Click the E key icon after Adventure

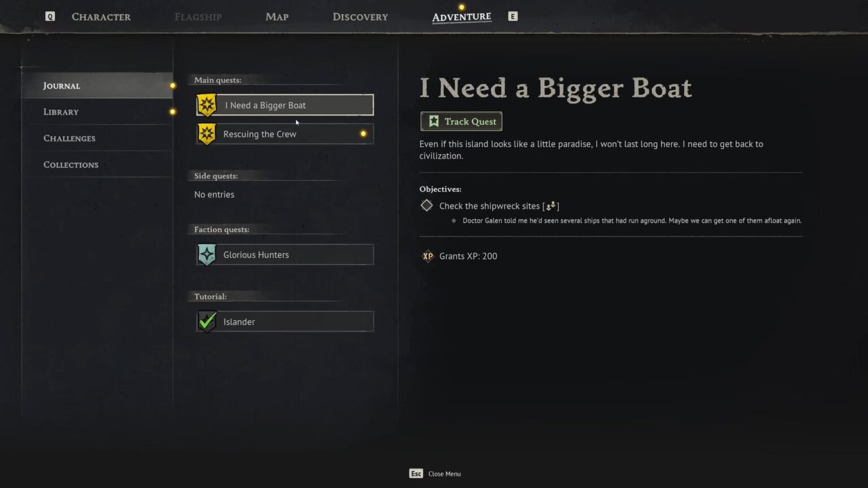pos(513,16)
